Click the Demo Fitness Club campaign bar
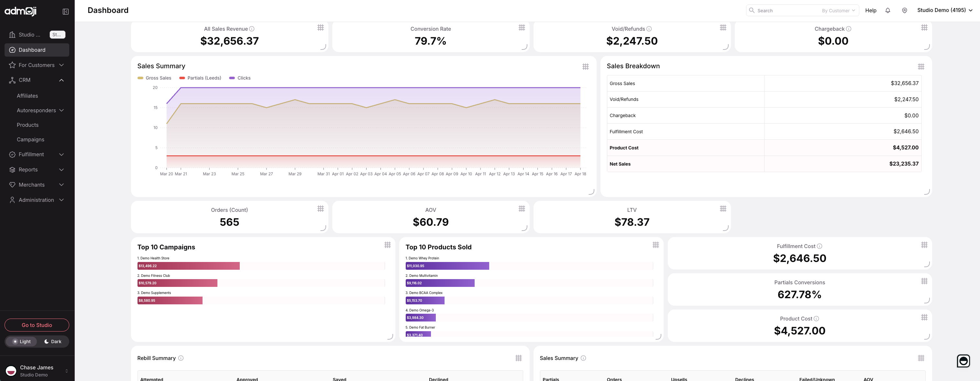 pyautogui.click(x=177, y=283)
